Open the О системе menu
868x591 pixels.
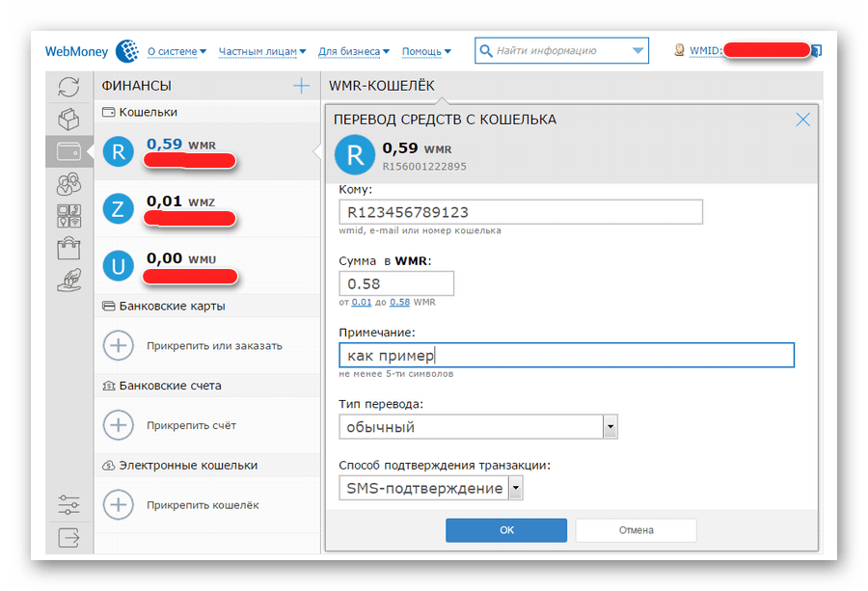tap(177, 51)
